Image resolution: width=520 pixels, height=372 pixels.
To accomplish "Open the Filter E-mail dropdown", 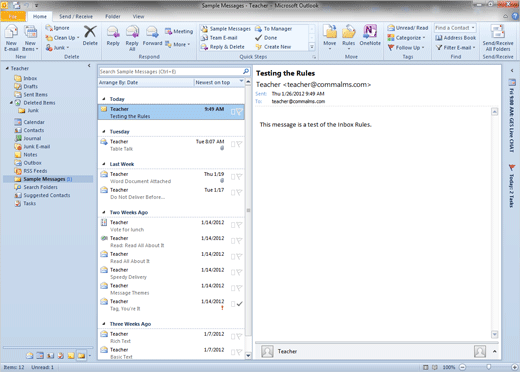I will point(456,48).
